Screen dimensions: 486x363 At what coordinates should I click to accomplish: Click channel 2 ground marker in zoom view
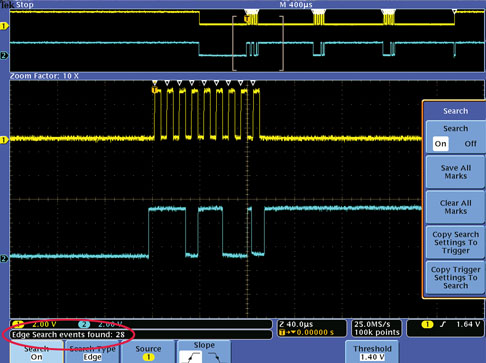pyautogui.click(x=4, y=258)
